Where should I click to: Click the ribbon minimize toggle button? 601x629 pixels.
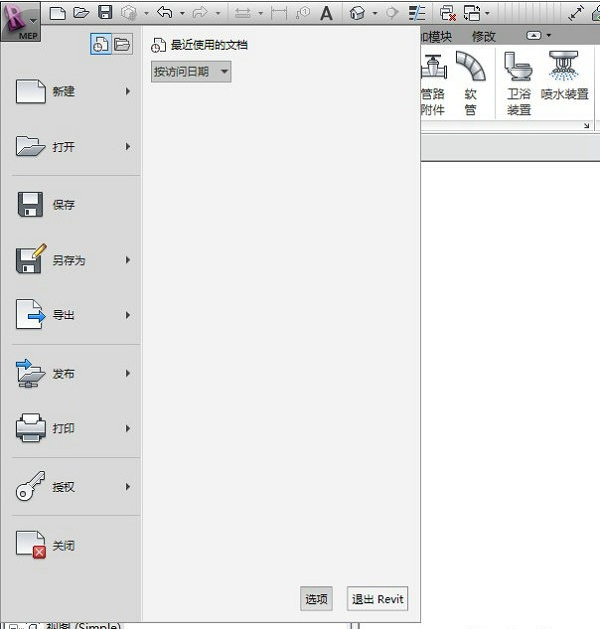(534, 36)
